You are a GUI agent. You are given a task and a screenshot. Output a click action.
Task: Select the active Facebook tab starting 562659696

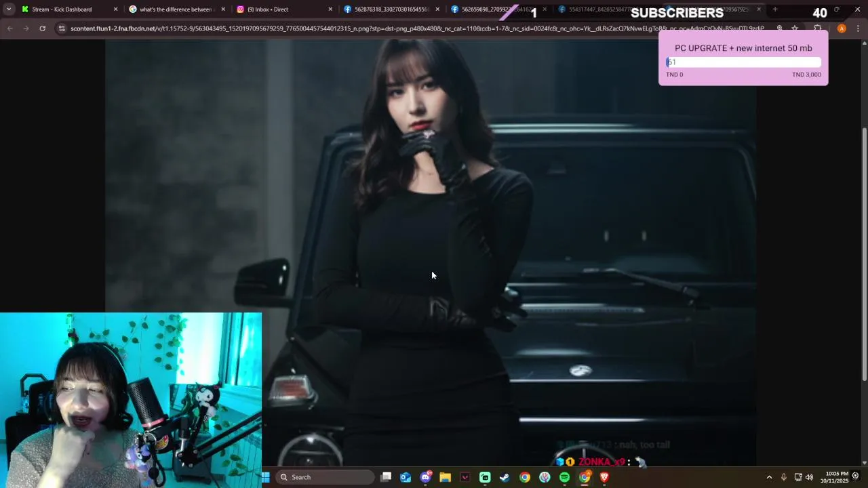[499, 9]
